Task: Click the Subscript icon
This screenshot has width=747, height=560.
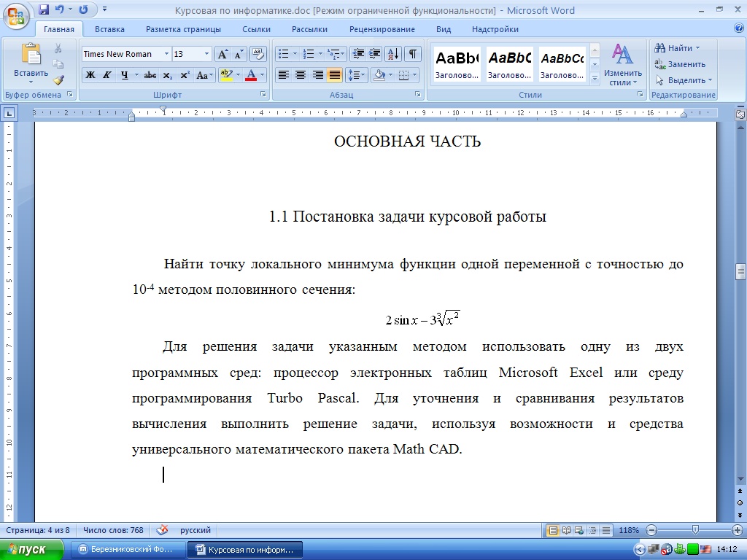Action: pyautogui.click(x=168, y=75)
